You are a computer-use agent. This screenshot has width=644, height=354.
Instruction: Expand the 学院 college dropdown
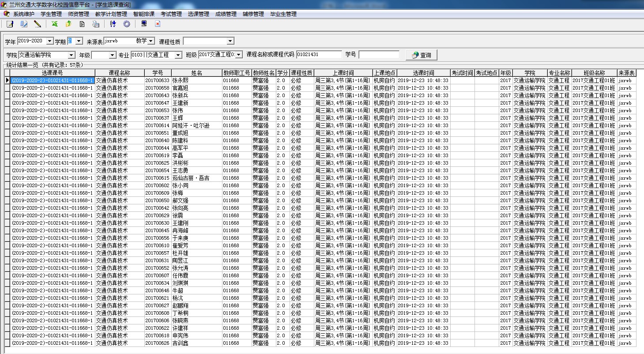coord(72,55)
